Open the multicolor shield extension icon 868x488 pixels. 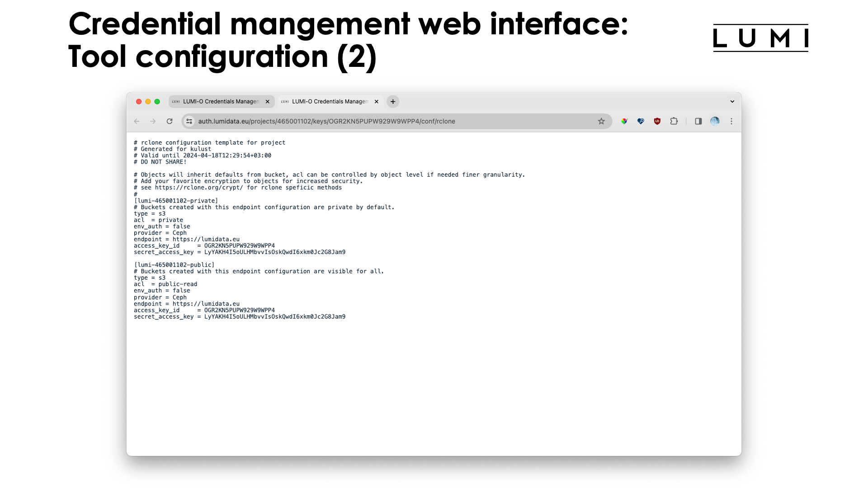[x=624, y=121]
